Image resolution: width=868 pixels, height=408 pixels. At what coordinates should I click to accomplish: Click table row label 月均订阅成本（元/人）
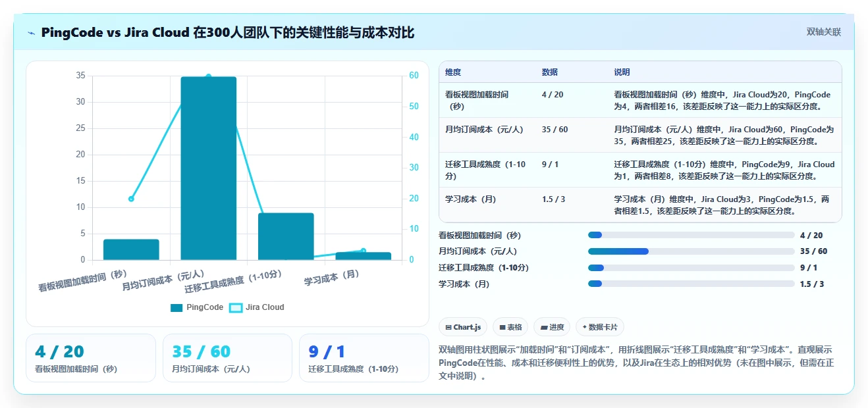click(484, 130)
